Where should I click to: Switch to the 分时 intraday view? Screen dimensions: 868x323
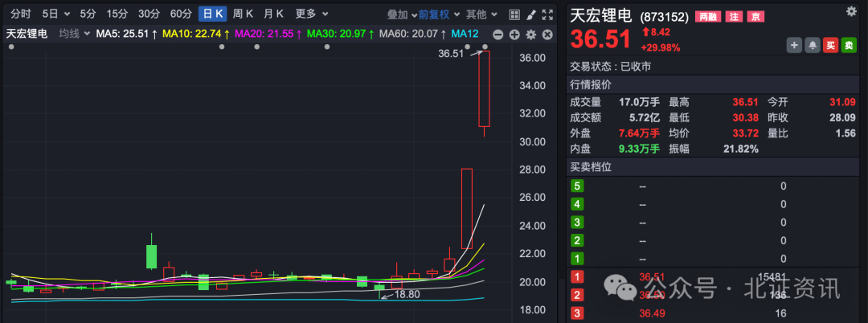(x=21, y=14)
